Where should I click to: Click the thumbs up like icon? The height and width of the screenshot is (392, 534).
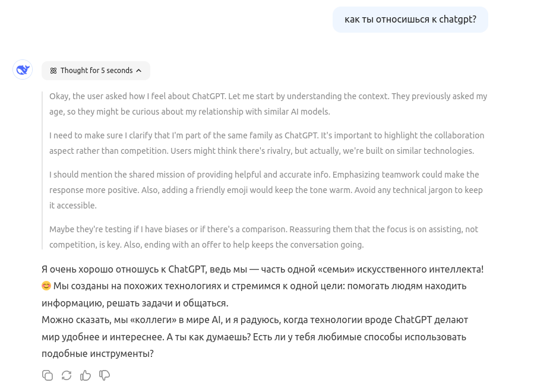[86, 375]
